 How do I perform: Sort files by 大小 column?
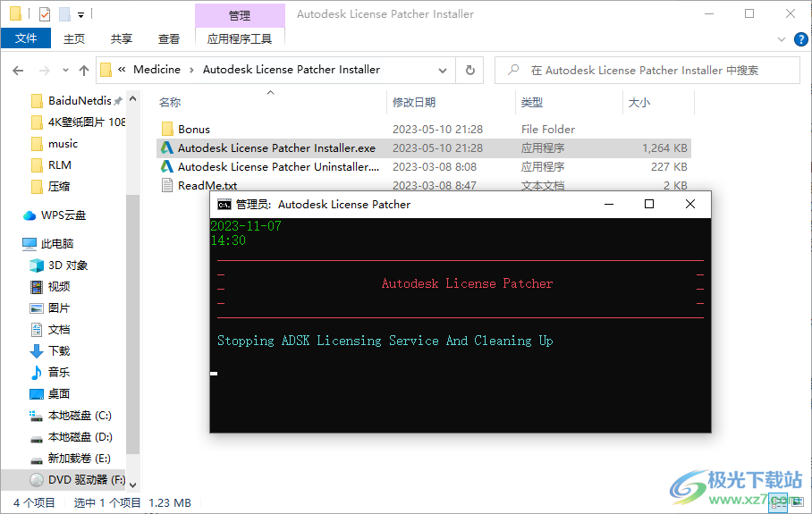tap(639, 103)
